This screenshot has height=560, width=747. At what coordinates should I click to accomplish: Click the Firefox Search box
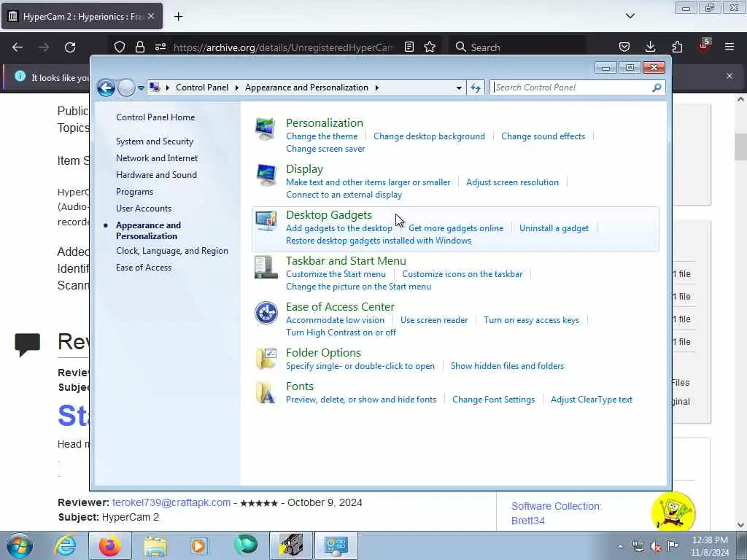pyautogui.click(x=517, y=47)
